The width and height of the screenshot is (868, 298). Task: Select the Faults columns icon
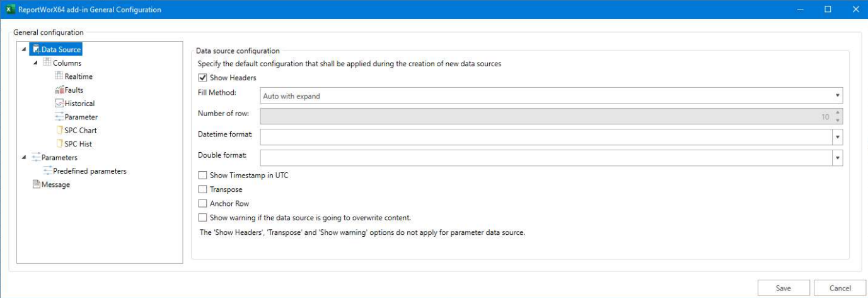point(59,90)
